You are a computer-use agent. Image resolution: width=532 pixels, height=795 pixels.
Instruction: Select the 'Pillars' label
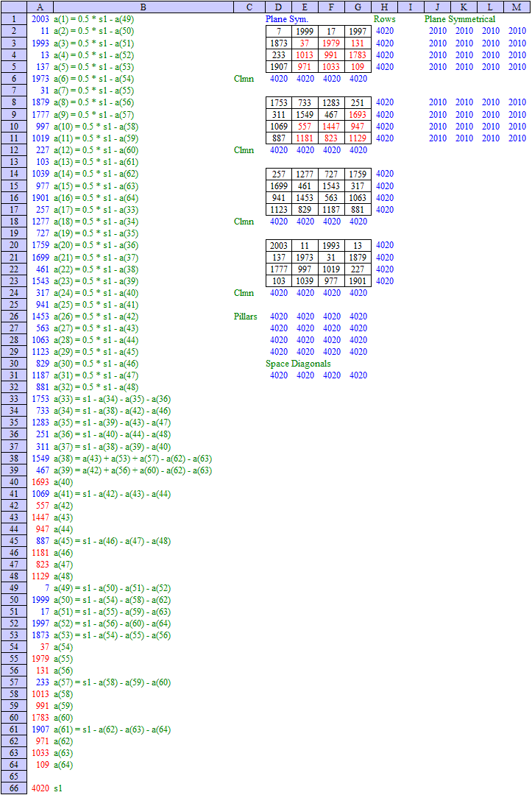tap(245, 317)
